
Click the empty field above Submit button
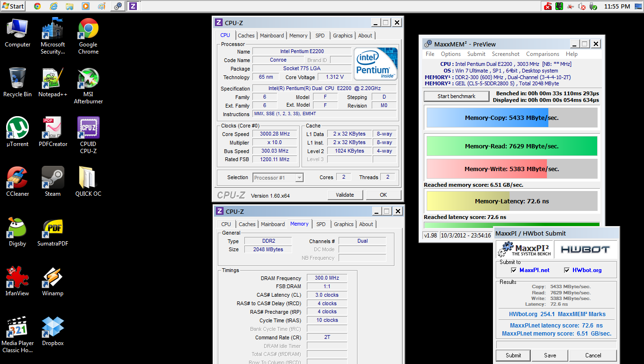click(x=556, y=345)
